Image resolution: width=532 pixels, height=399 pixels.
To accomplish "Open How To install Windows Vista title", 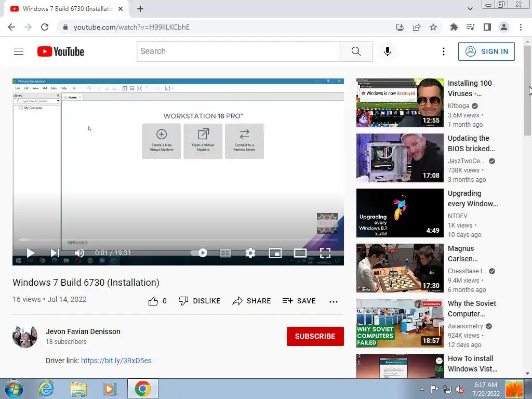I will pos(472,364).
